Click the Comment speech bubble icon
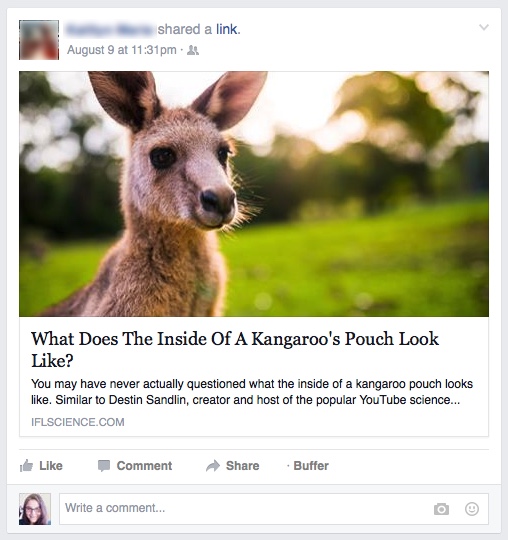This screenshot has height=540, width=508. (x=104, y=466)
